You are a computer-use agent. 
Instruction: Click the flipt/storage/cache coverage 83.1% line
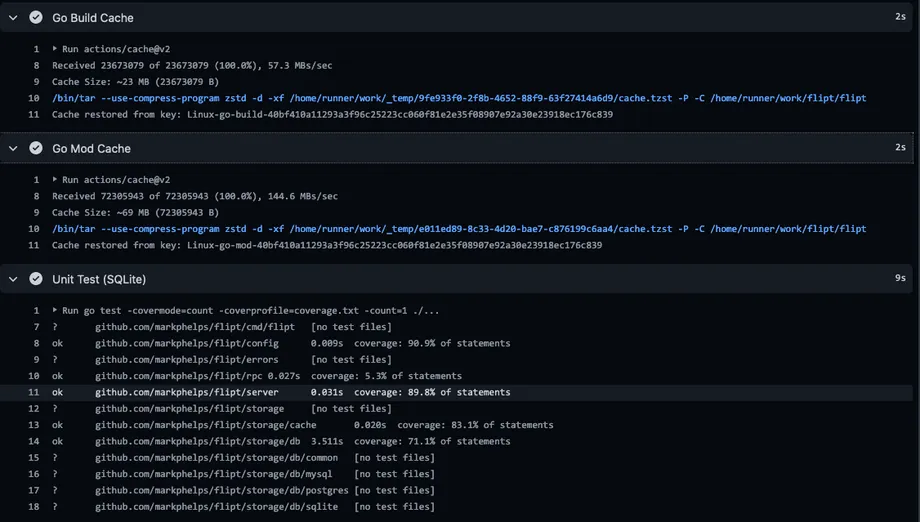coord(303,425)
